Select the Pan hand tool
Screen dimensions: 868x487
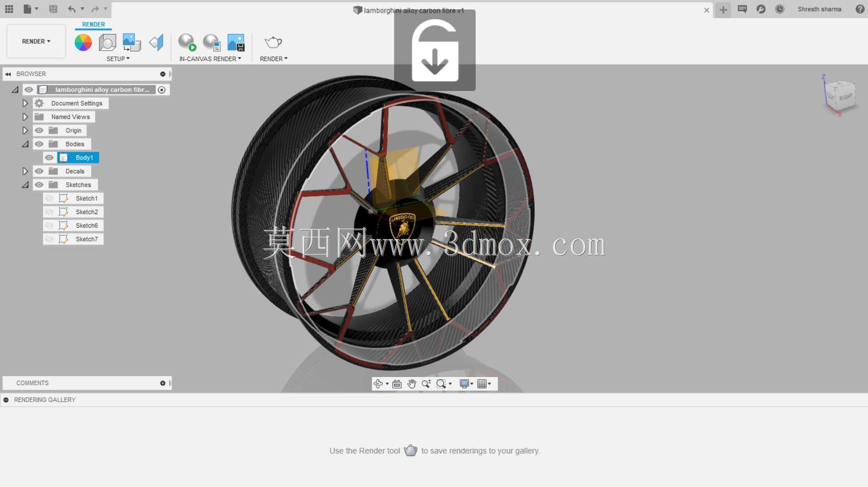click(x=411, y=384)
